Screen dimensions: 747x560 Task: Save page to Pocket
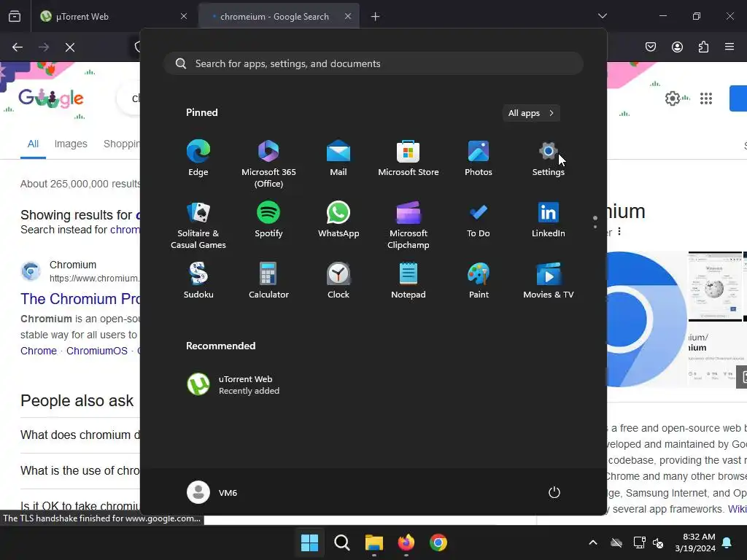[x=651, y=47]
